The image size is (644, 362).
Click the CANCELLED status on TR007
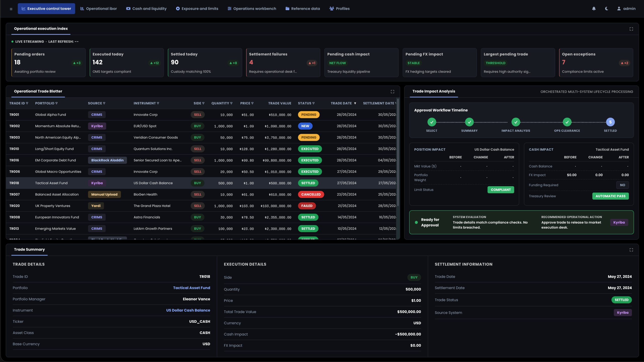[311, 195]
